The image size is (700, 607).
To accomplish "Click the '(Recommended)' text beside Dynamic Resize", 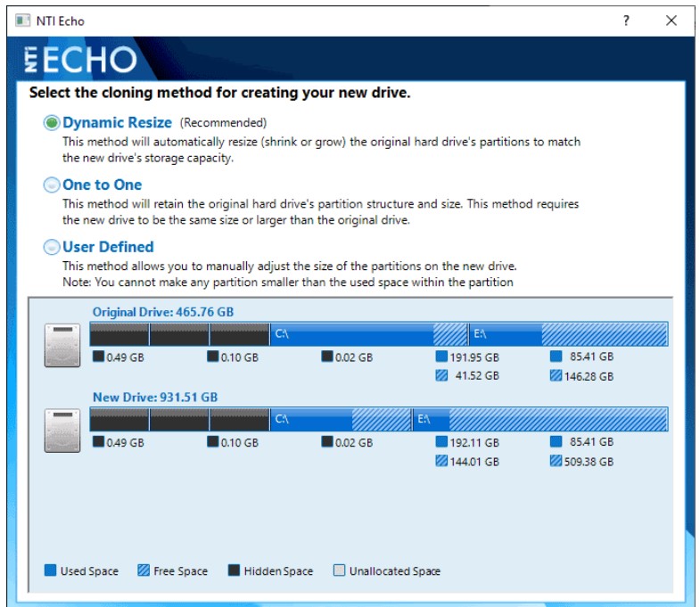I will [223, 123].
